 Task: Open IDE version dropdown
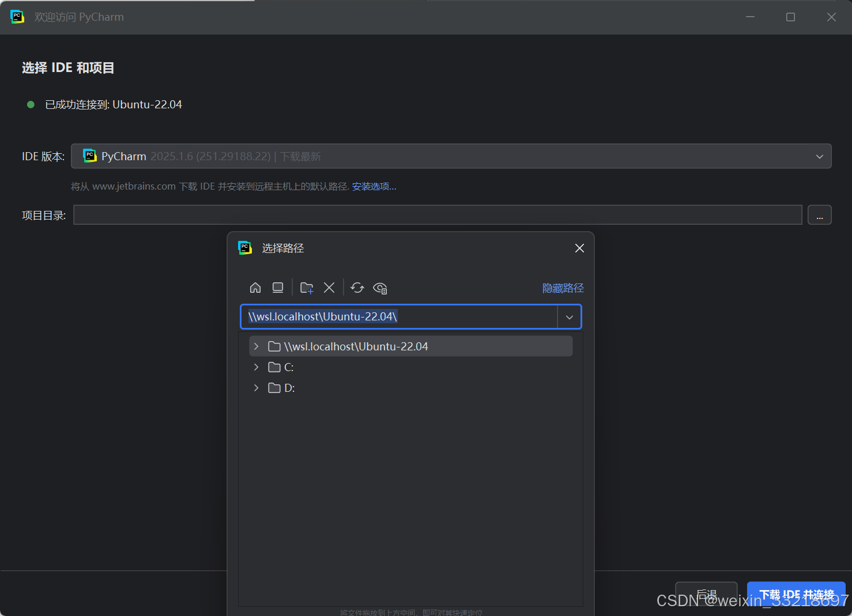point(819,156)
